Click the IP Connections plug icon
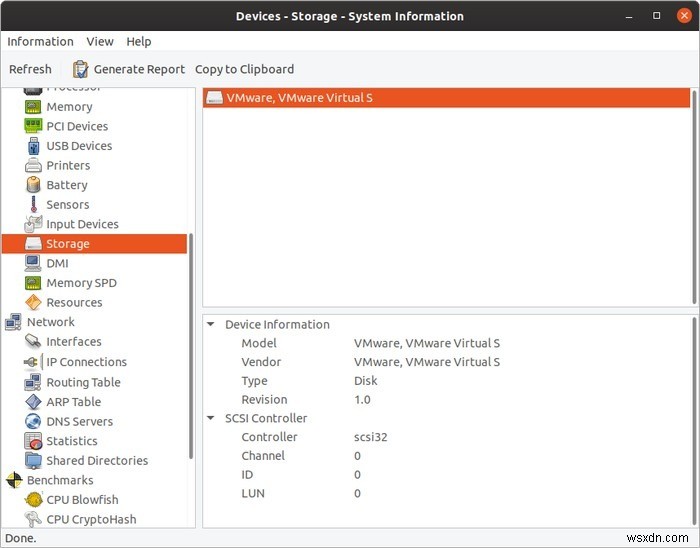This screenshot has width=700, height=548. click(x=33, y=362)
